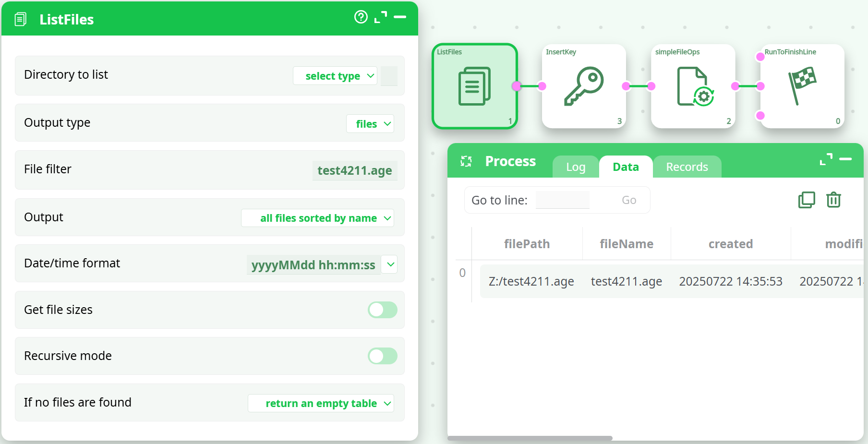Switch to the Records tab
Viewport: 868px width, 444px height.
687,167
